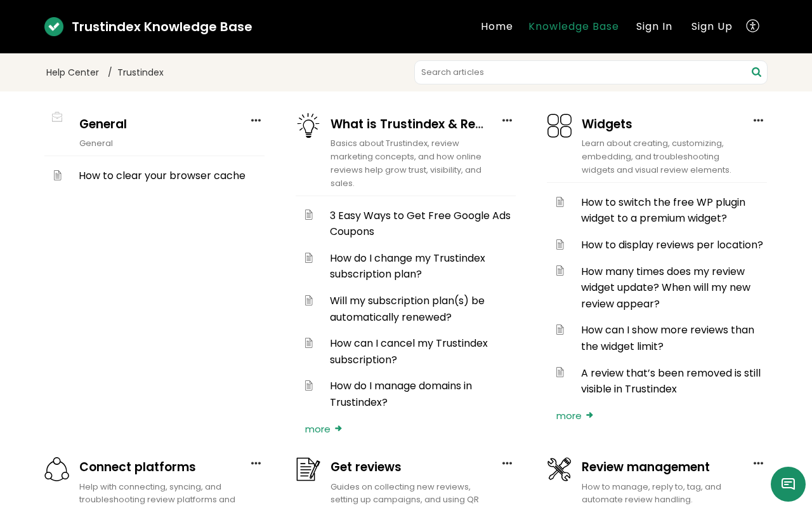
Task: Click the Review management tools icon
Action: [x=560, y=469]
